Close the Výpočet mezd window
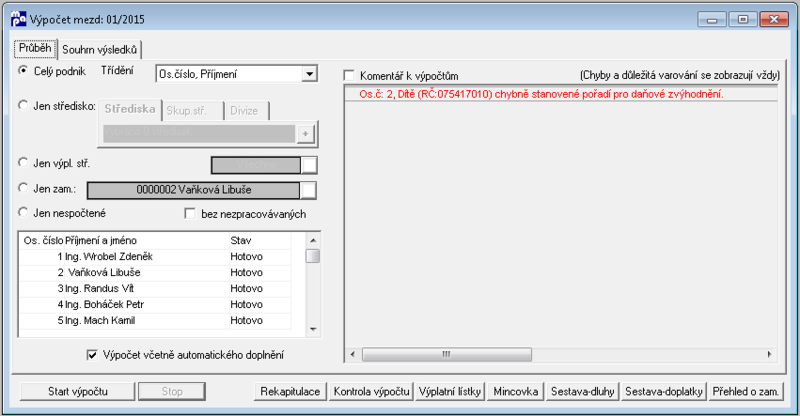Screen dimensions: 800x416 774,19
